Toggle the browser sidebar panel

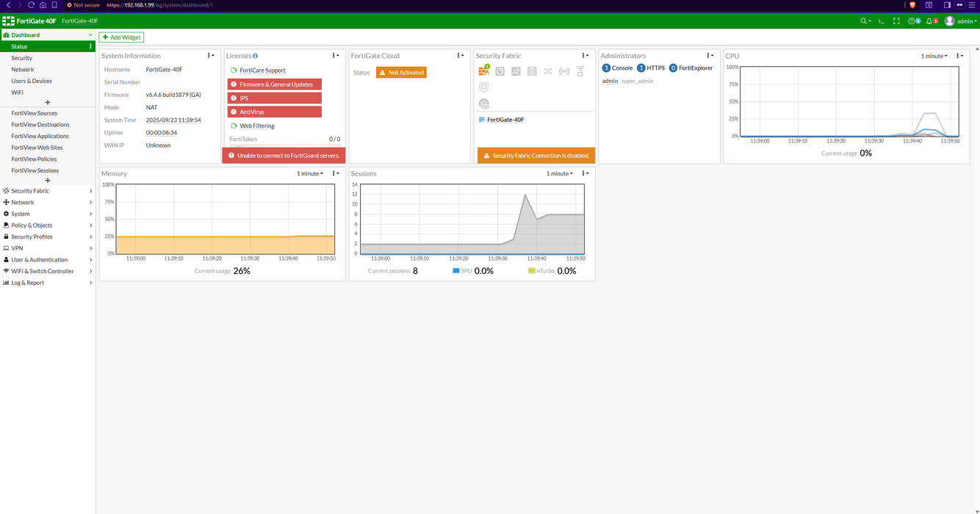click(947, 4)
